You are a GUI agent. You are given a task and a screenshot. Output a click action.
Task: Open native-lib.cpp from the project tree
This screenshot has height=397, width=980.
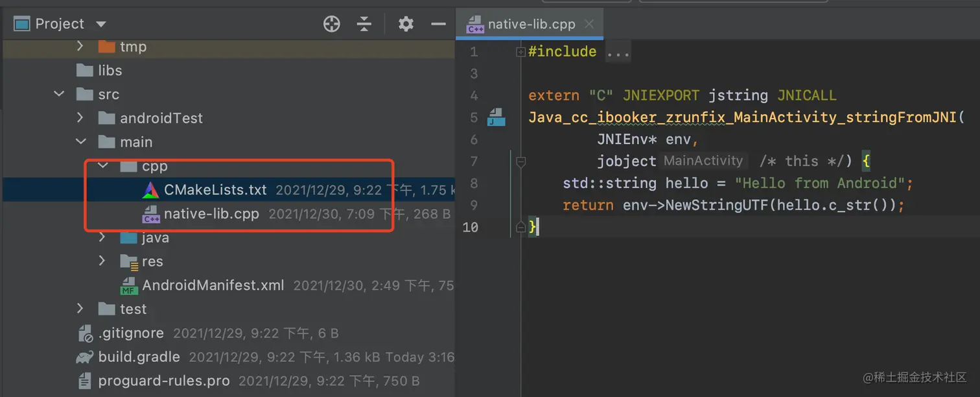coord(211,214)
